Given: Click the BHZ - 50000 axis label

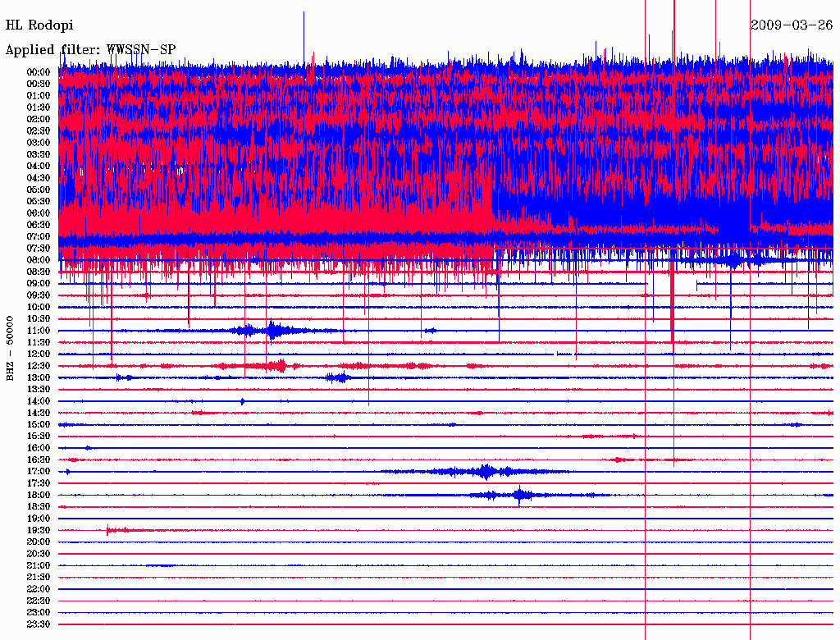Looking at the screenshot, I should point(10,349).
